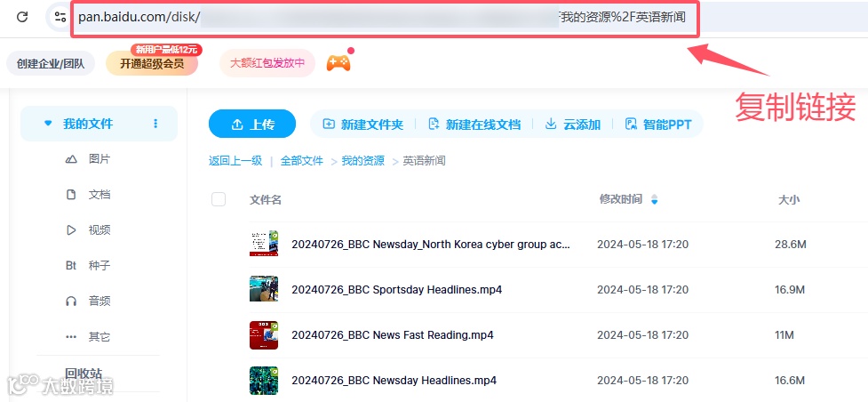This screenshot has width=868, height=402.
Task: Click the 开通超级会员 button
Action: pos(152,63)
